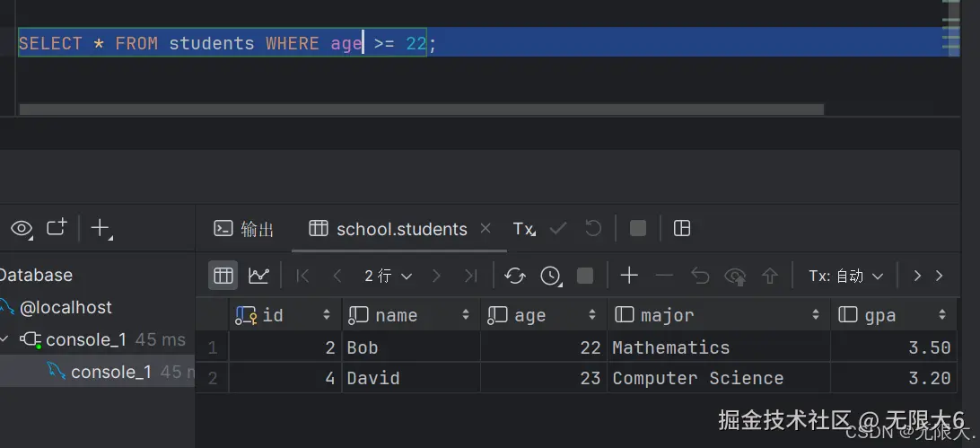This screenshot has width=980, height=448.
Task: Select the Computer Science cell
Action: point(697,378)
